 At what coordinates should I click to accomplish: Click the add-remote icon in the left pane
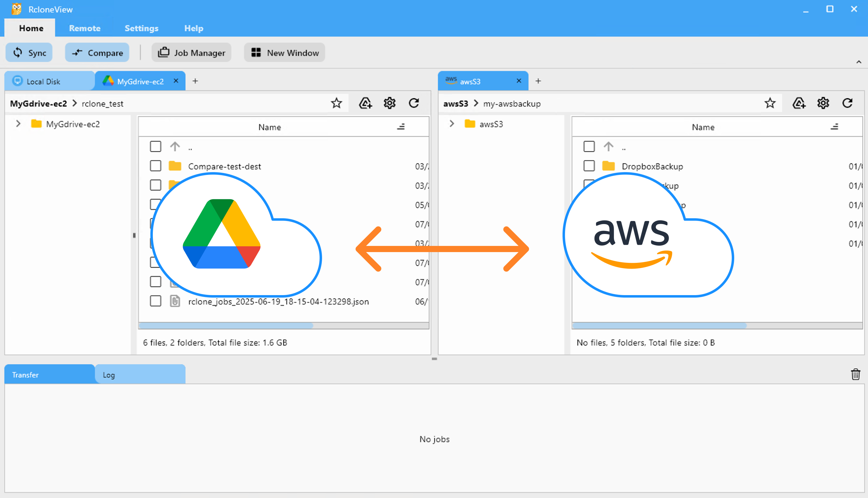(365, 103)
